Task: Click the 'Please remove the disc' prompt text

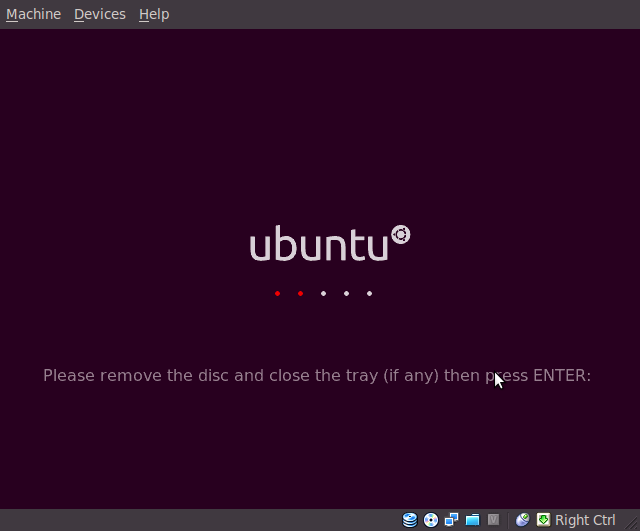Action: tap(317, 375)
